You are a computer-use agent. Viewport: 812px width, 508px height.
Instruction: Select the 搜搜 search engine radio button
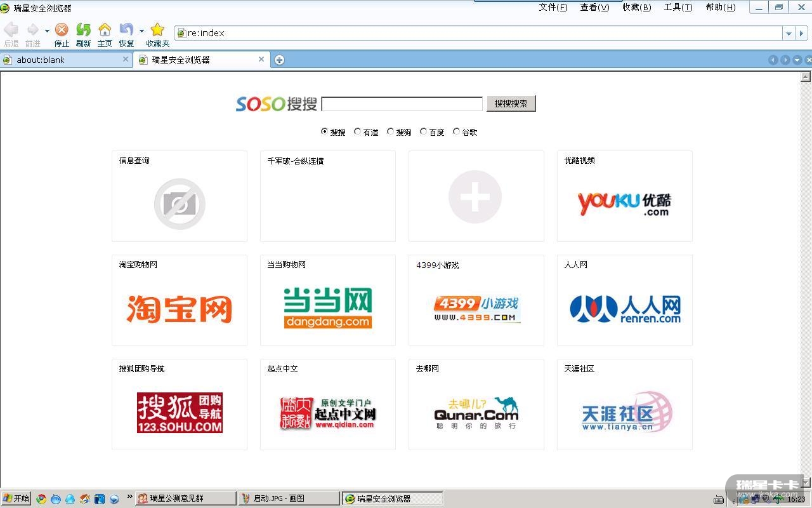pyautogui.click(x=325, y=131)
